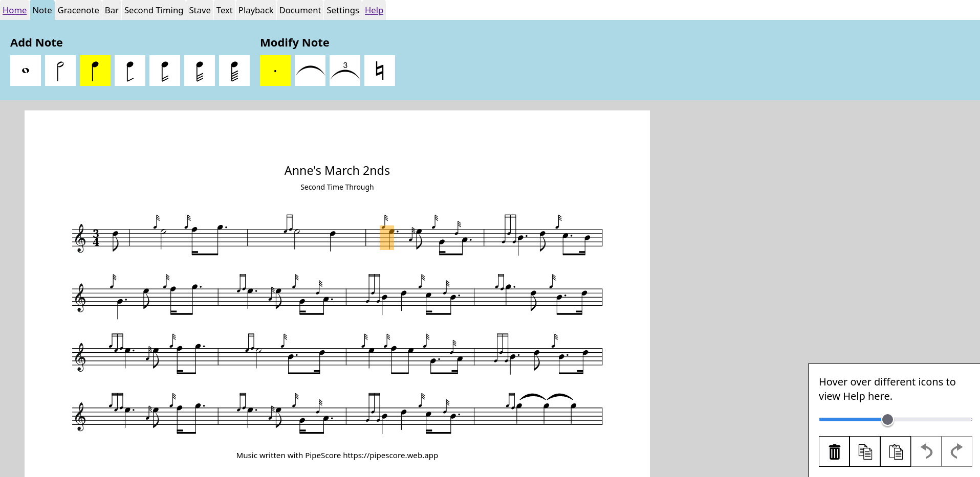Toggle the dotted note button
The width and height of the screenshot is (980, 477).
tap(275, 71)
